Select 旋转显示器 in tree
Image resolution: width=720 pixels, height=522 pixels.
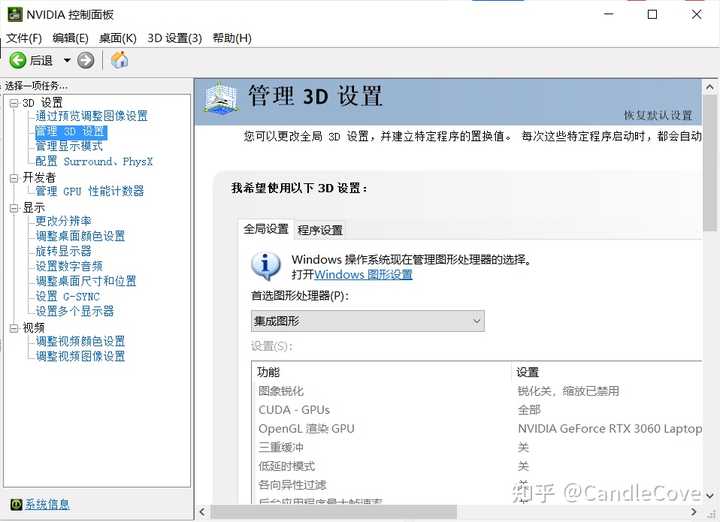tap(63, 251)
